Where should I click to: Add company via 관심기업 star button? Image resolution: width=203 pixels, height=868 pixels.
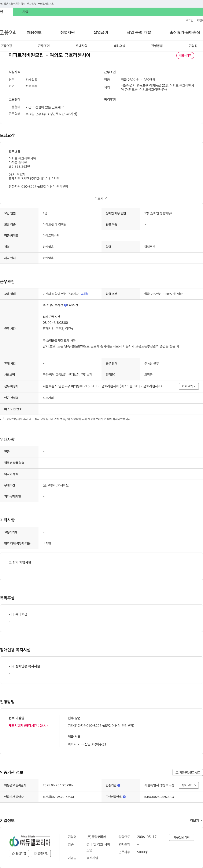coord(19,853)
